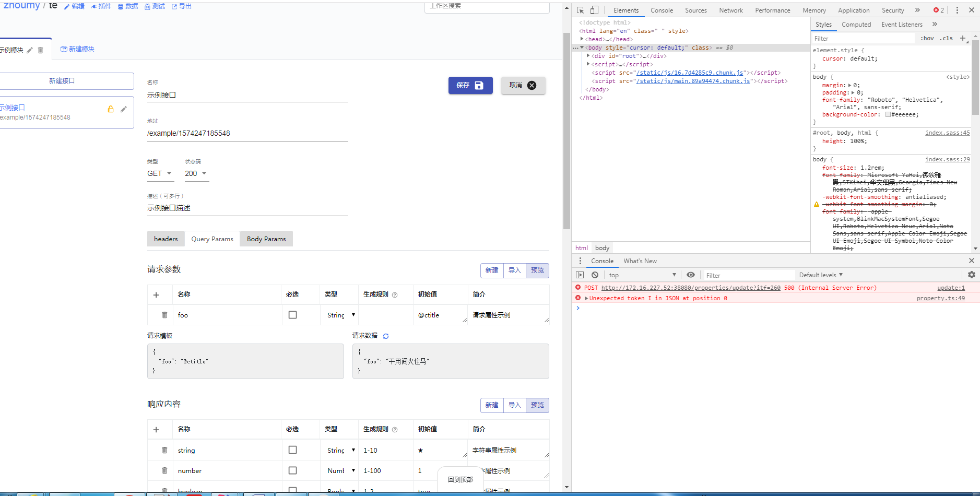This screenshot has height=496, width=980.
Task: Enable 必选 for the string response property
Action: [x=293, y=450]
